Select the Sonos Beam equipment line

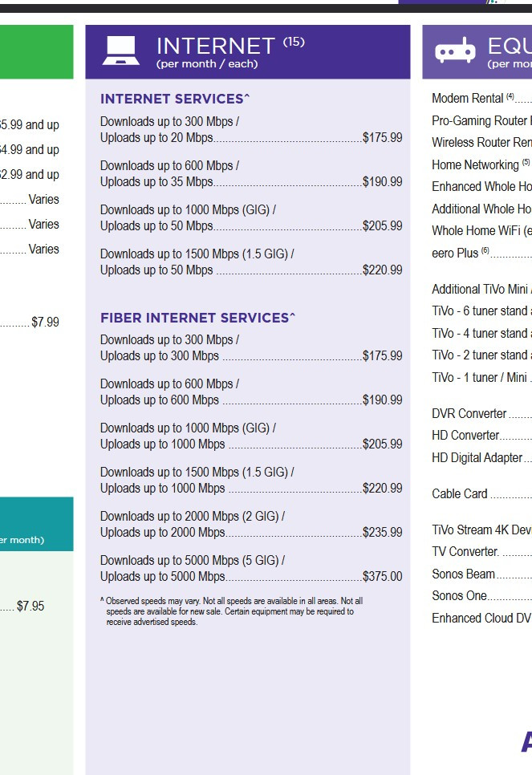(481, 574)
